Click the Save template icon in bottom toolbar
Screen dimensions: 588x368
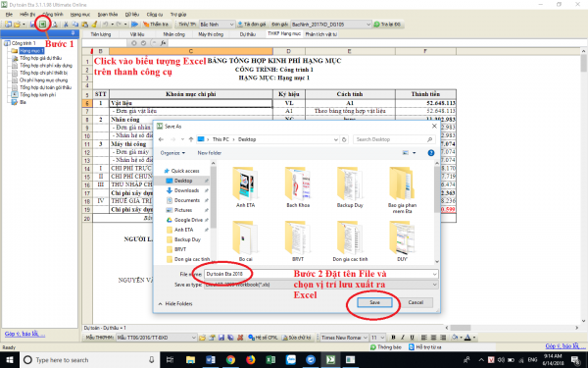[221, 338]
